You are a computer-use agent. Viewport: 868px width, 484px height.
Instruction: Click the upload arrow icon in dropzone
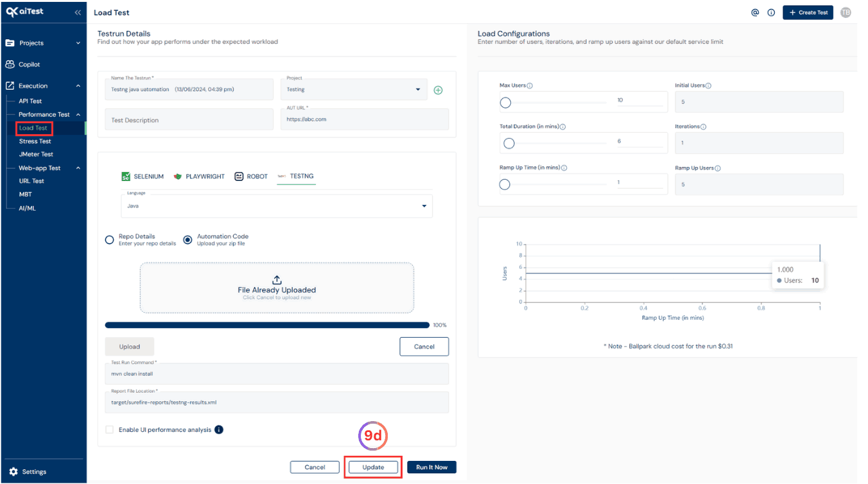pos(277,280)
